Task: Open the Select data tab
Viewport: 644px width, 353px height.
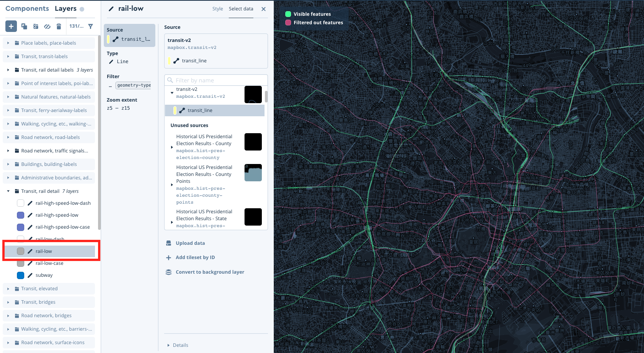Action: pos(241,9)
